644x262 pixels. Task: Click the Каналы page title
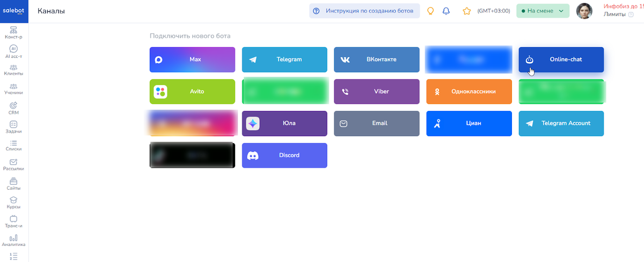(52, 11)
